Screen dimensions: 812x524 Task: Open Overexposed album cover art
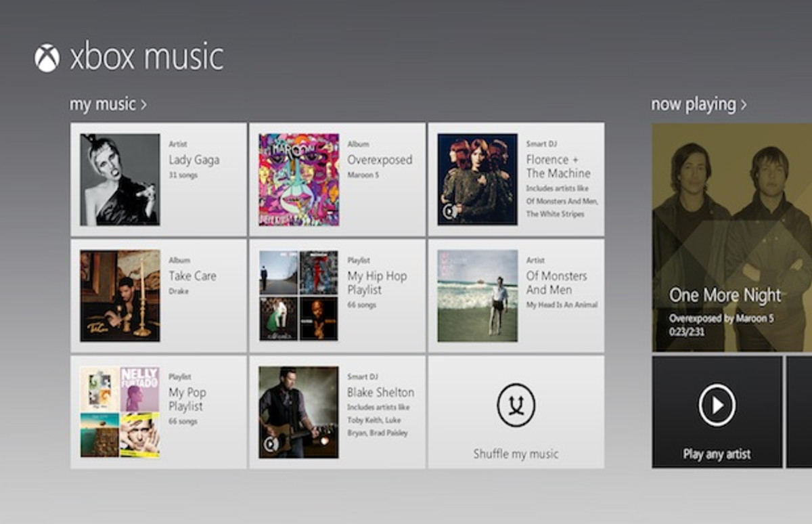pyautogui.click(x=299, y=179)
